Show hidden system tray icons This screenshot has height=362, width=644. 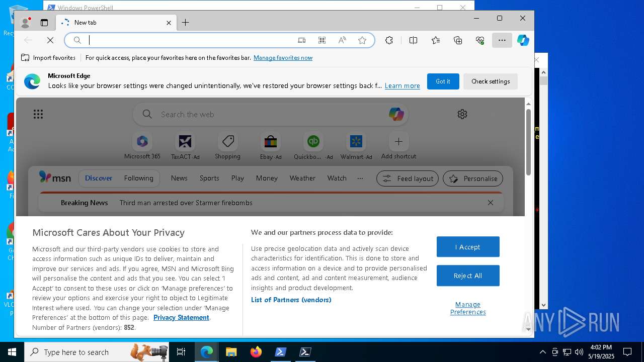tap(542, 352)
